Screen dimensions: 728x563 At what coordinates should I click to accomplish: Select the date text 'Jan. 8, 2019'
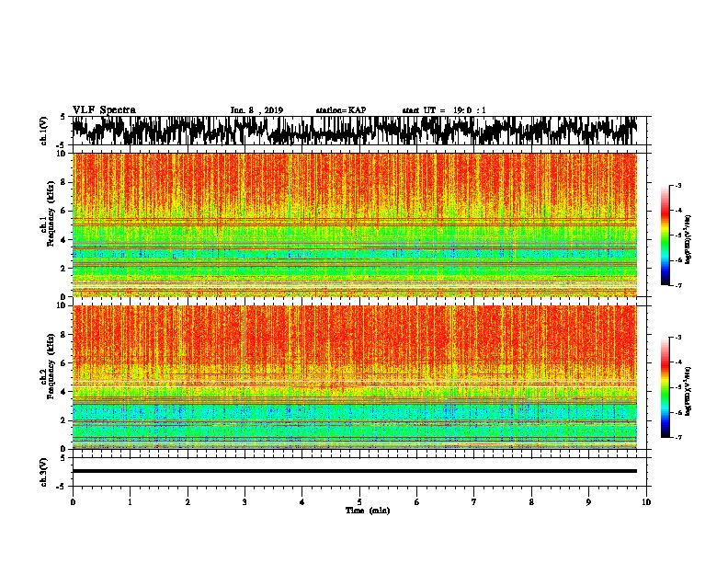tap(256, 110)
